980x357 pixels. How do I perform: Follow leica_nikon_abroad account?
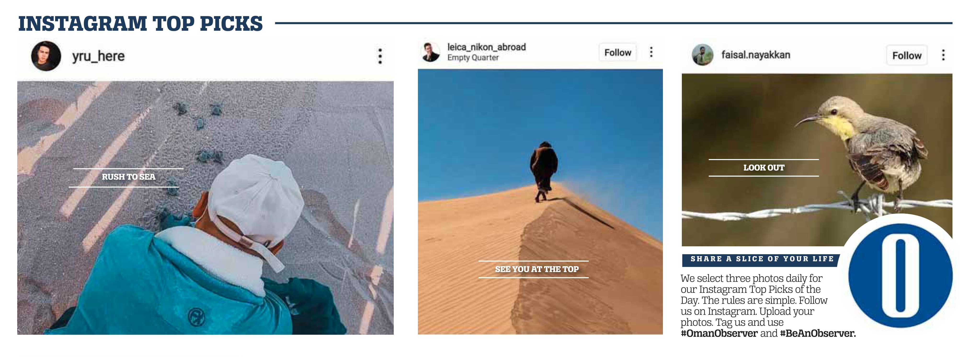click(x=618, y=52)
